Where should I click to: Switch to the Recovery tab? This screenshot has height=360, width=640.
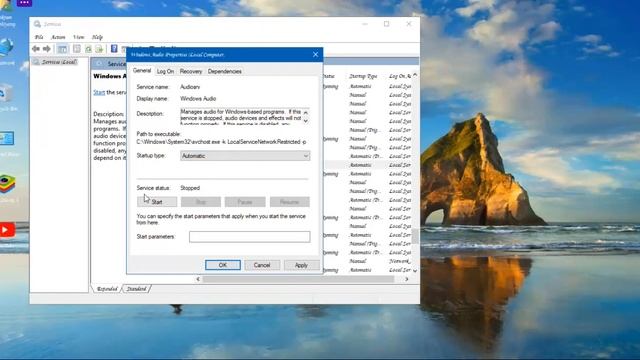[191, 71]
